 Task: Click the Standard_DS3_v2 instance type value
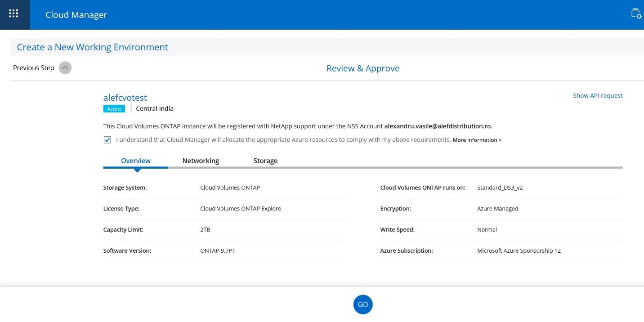(x=500, y=188)
